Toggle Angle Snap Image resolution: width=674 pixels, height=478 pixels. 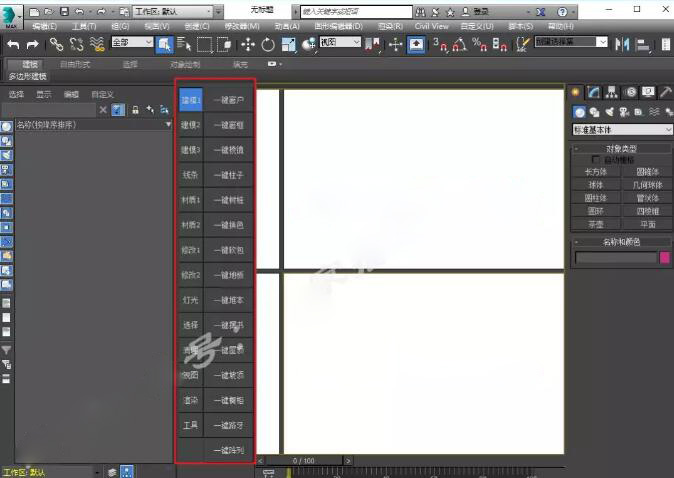(460, 44)
